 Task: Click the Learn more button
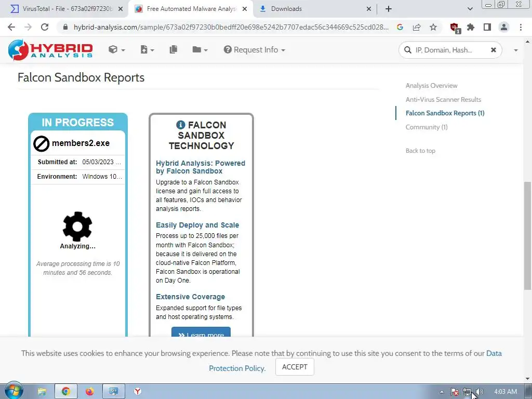pyautogui.click(x=201, y=332)
